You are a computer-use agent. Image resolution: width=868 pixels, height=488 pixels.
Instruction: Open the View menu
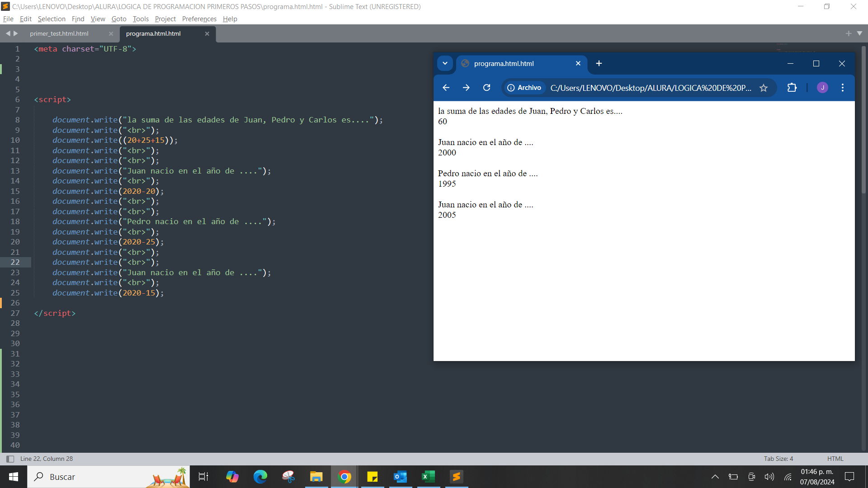pyautogui.click(x=98, y=19)
